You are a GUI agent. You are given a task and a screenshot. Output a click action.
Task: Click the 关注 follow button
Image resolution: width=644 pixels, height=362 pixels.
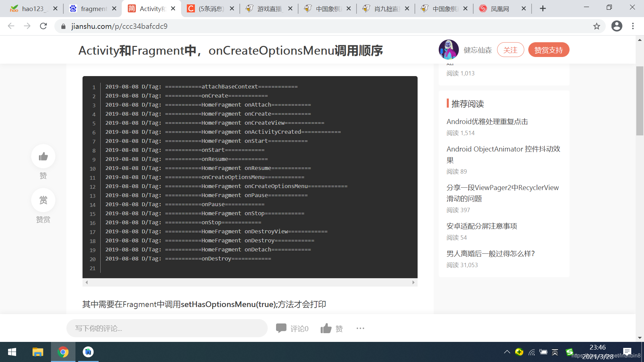click(511, 50)
